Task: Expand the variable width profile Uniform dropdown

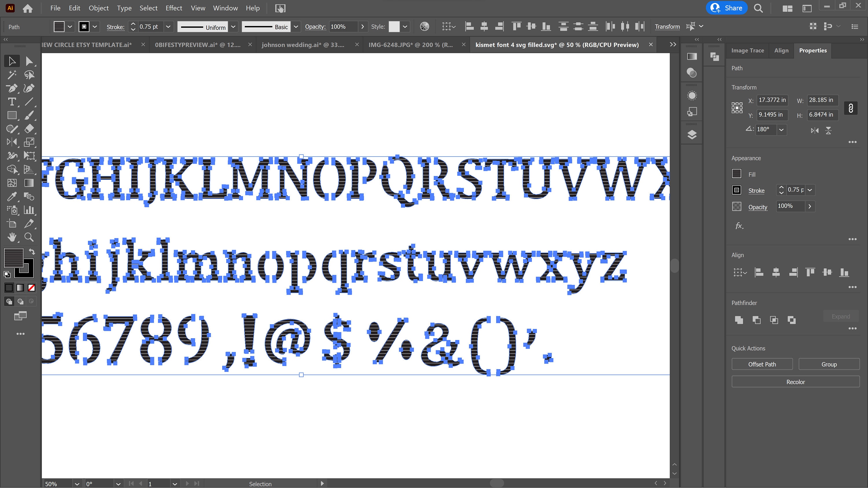Action: point(233,27)
